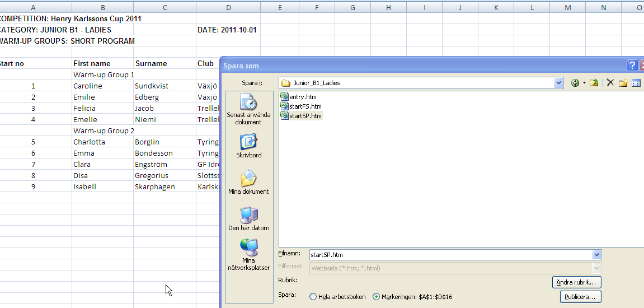Select column A header
This screenshot has height=308, width=644.
click(x=33, y=7)
